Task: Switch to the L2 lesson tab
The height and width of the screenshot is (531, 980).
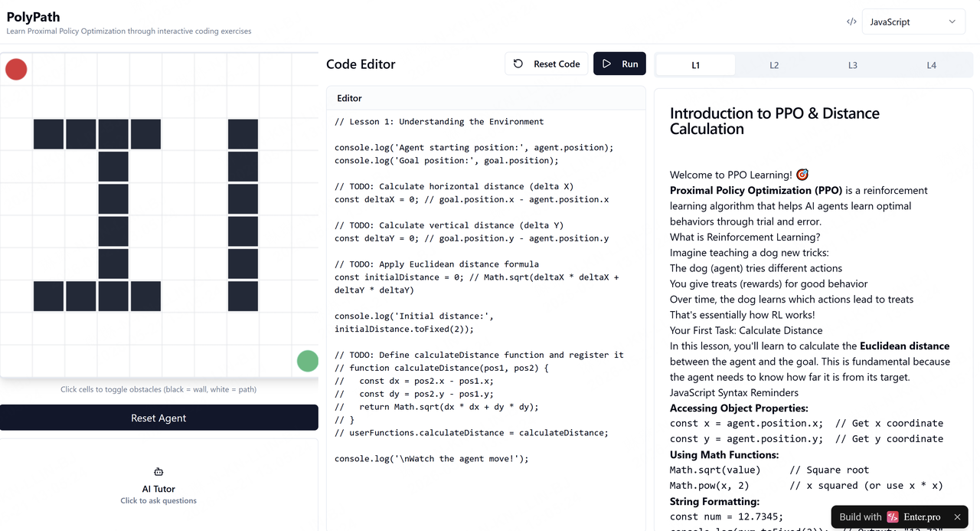Action: click(774, 65)
